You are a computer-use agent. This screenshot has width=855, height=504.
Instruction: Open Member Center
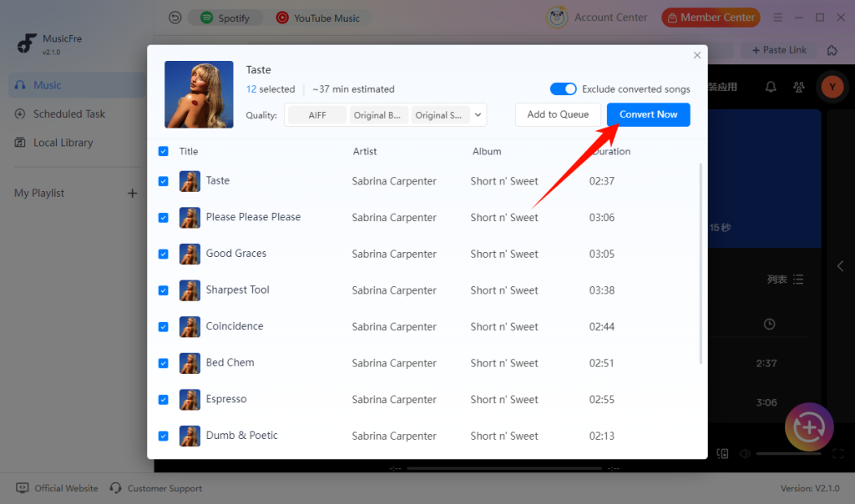[x=711, y=18]
